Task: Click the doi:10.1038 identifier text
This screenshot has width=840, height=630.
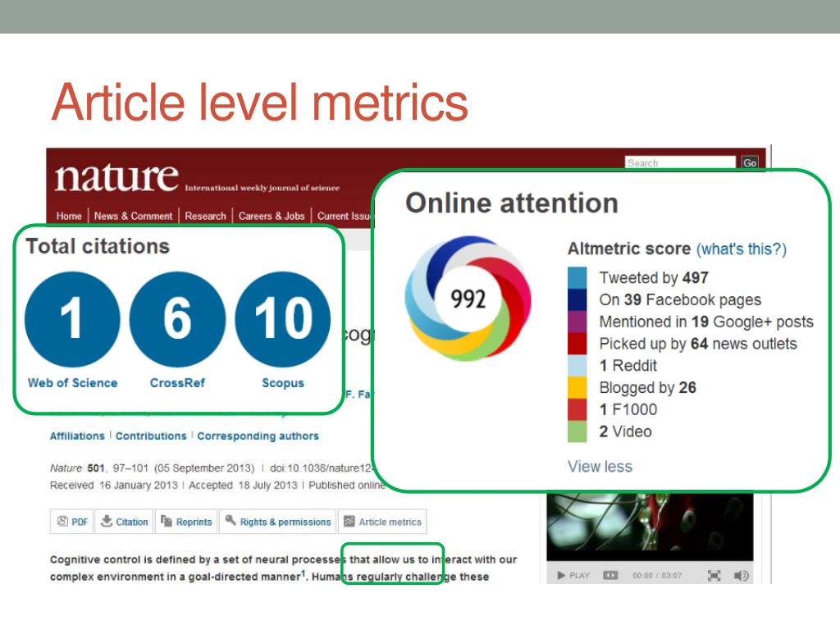Action: [321, 468]
